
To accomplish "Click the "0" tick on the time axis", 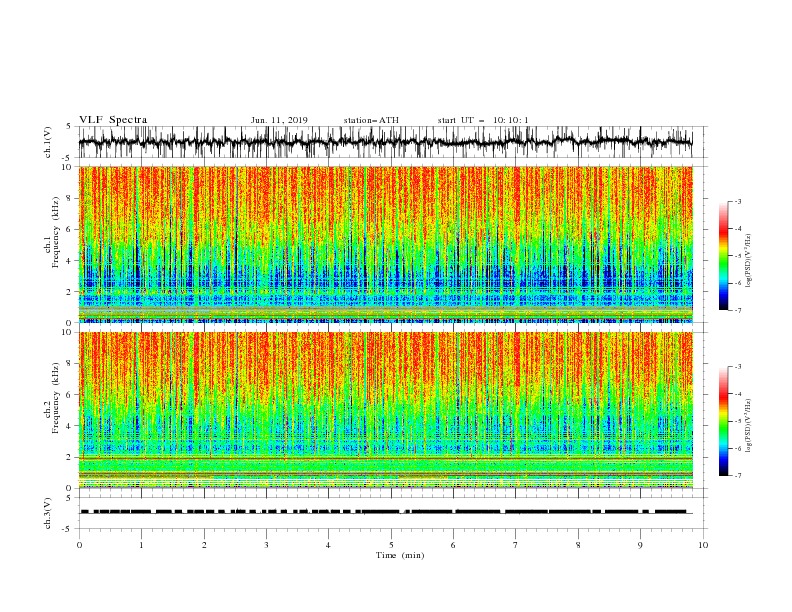I will tap(79, 545).
